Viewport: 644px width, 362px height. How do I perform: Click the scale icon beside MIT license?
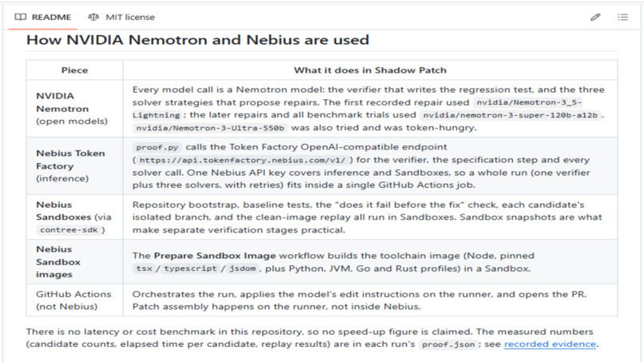pos(93,18)
